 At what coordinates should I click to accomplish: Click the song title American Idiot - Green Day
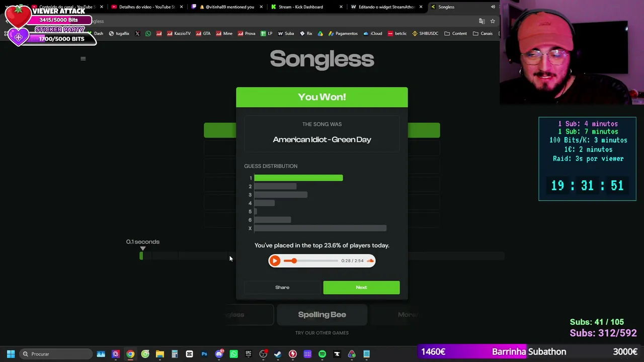(x=322, y=140)
